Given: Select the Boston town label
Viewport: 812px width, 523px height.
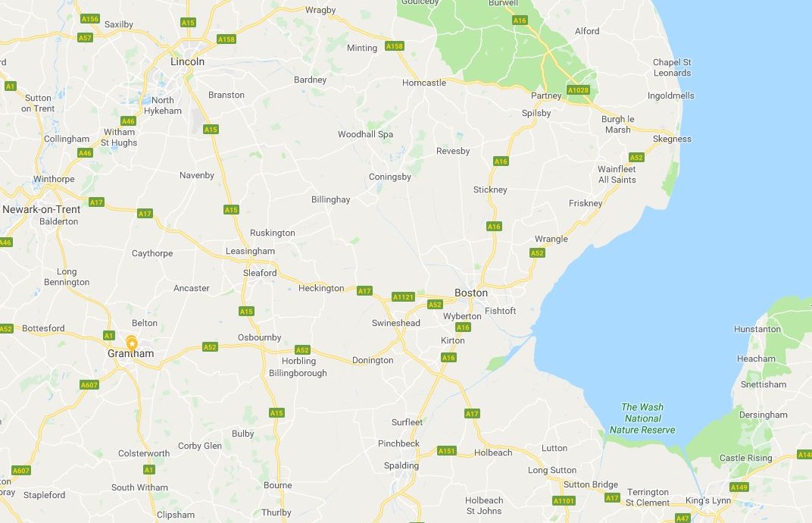Looking at the screenshot, I should coord(470,293).
